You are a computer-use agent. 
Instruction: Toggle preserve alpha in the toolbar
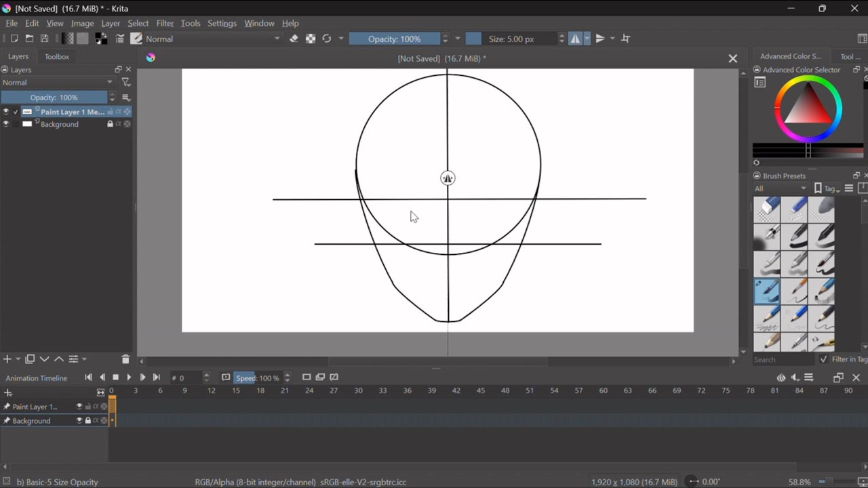tap(311, 39)
